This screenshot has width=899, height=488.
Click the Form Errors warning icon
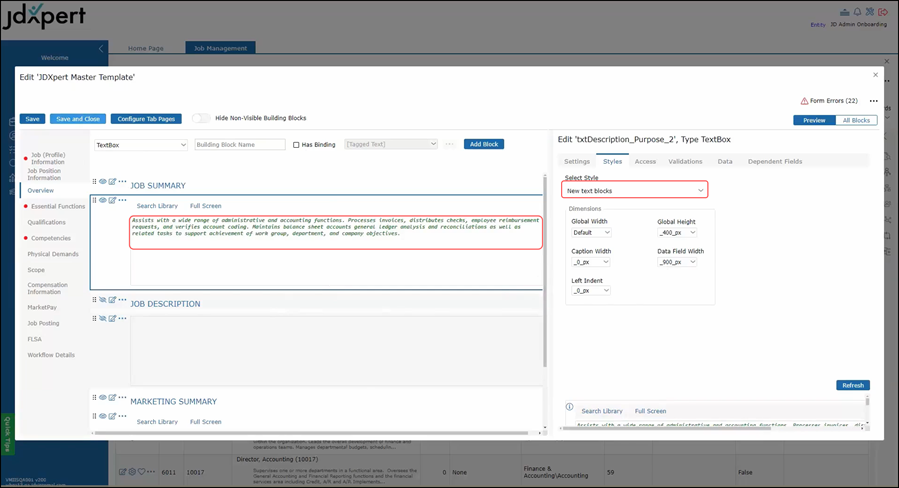click(x=804, y=101)
